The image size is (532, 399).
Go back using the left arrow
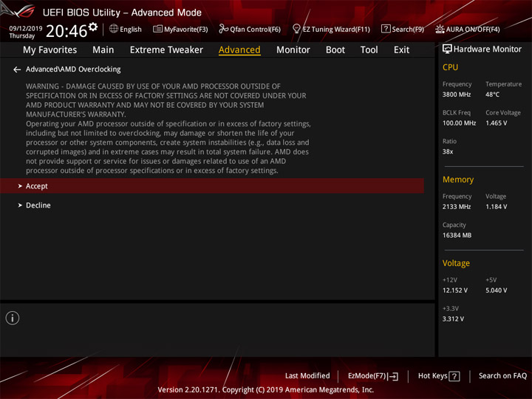click(x=17, y=69)
